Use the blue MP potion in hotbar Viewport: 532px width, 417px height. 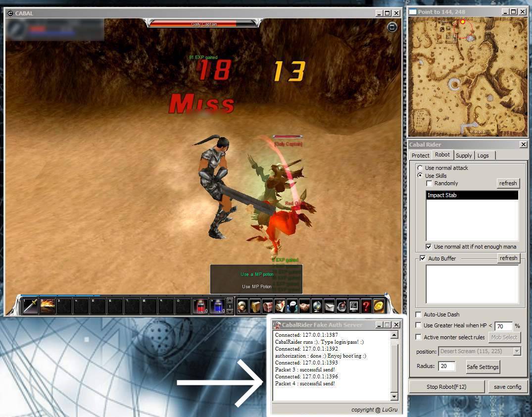tap(217, 306)
